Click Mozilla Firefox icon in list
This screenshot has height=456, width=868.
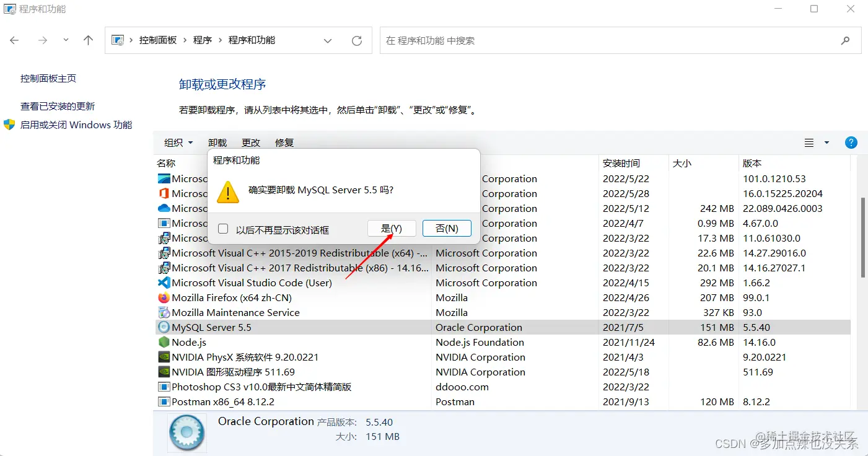pos(164,297)
